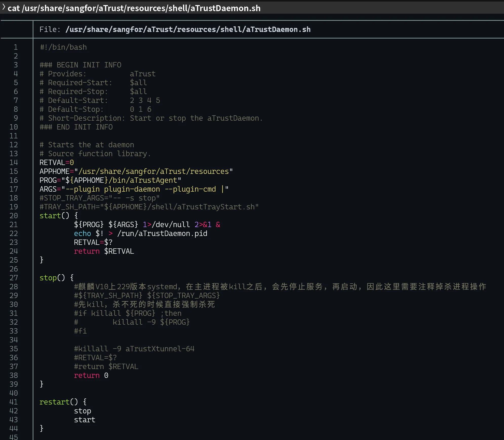Click the 'return 0' line in stop()
Viewport: 504px width, 440px height.
(91, 375)
